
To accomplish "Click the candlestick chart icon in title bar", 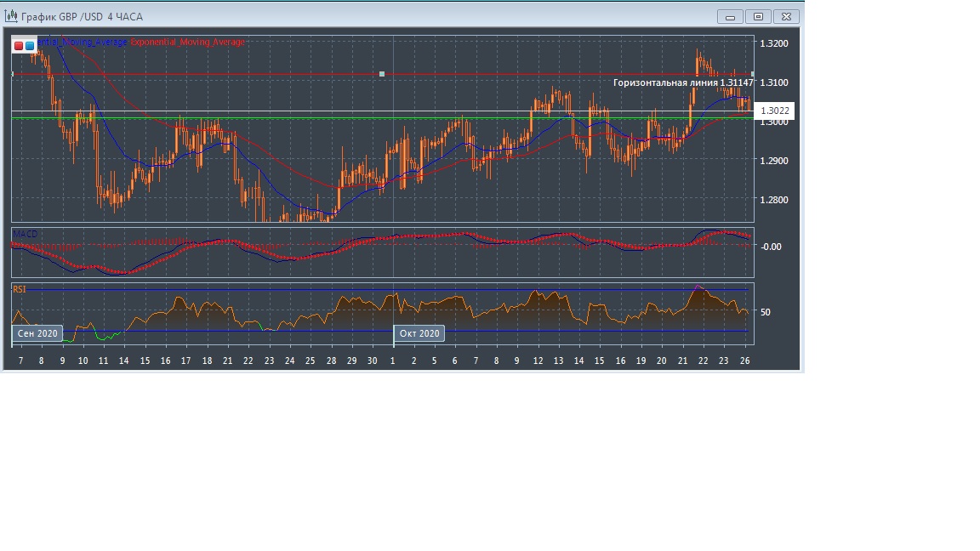I will coord(11,15).
